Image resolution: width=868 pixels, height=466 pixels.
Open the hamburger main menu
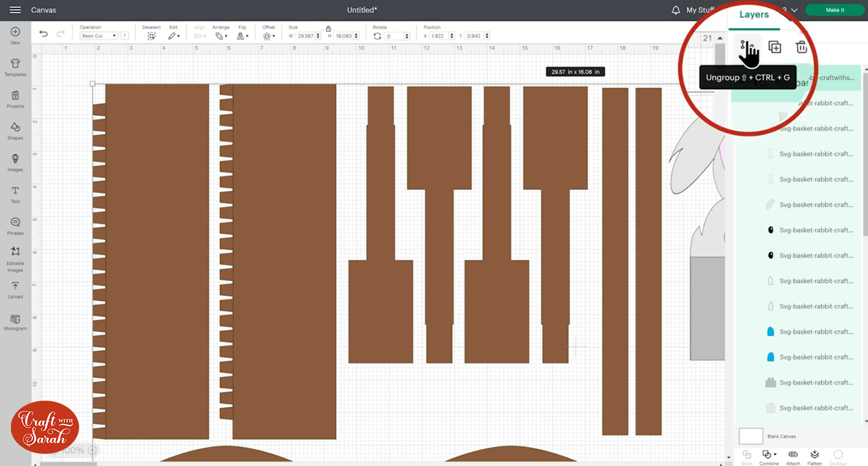pos(16,10)
